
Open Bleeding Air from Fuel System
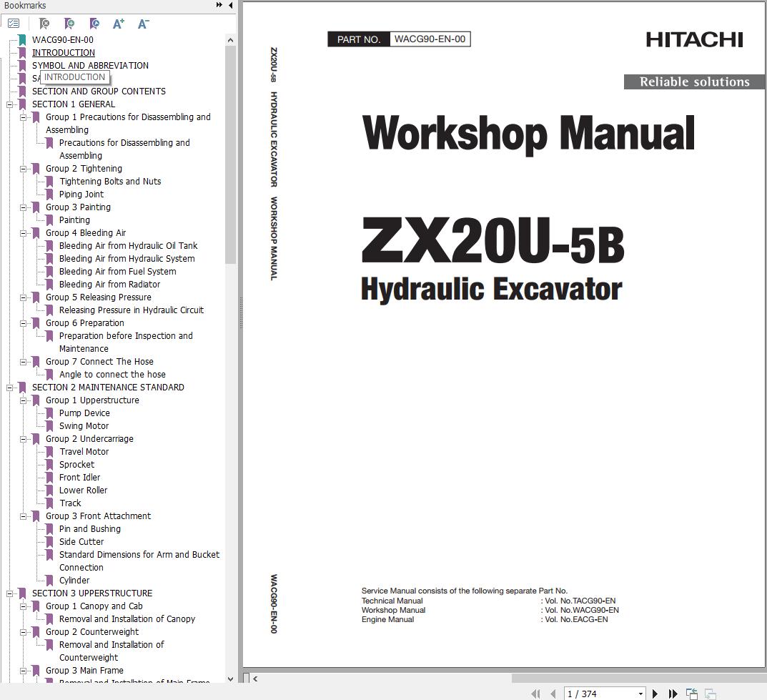[117, 271]
